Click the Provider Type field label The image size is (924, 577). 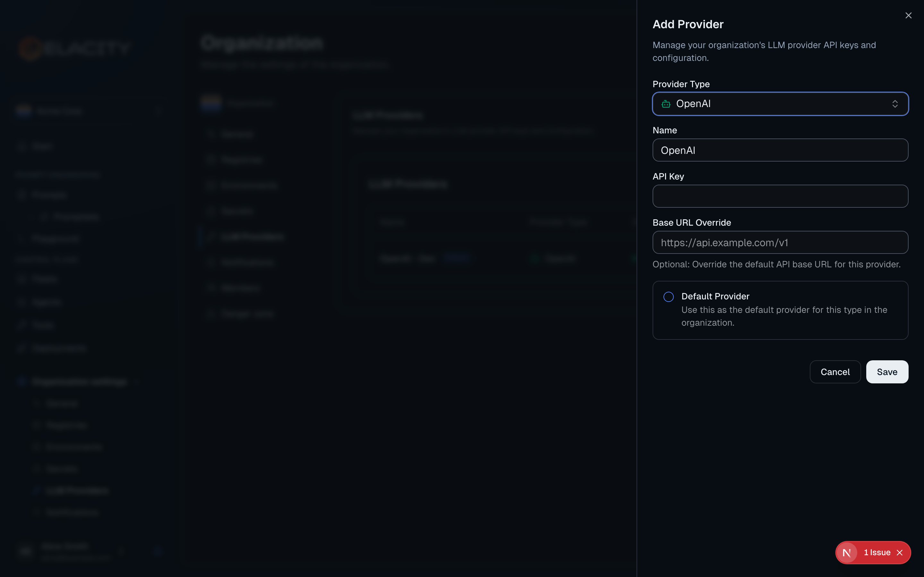click(x=681, y=84)
